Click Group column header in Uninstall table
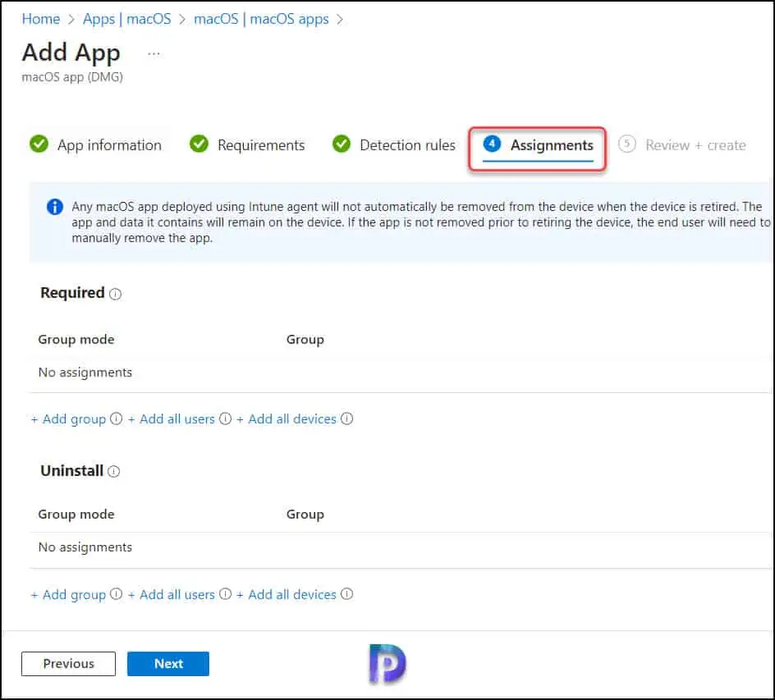775x700 pixels. click(x=305, y=515)
